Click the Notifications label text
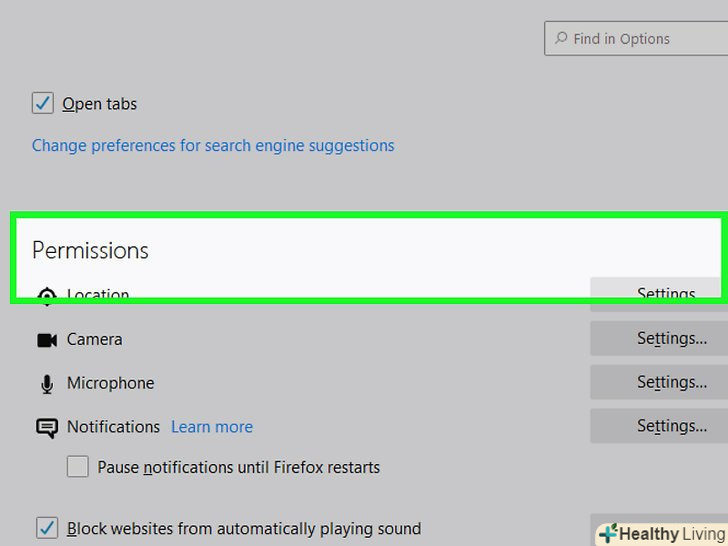The height and width of the screenshot is (546, 728). click(x=113, y=427)
